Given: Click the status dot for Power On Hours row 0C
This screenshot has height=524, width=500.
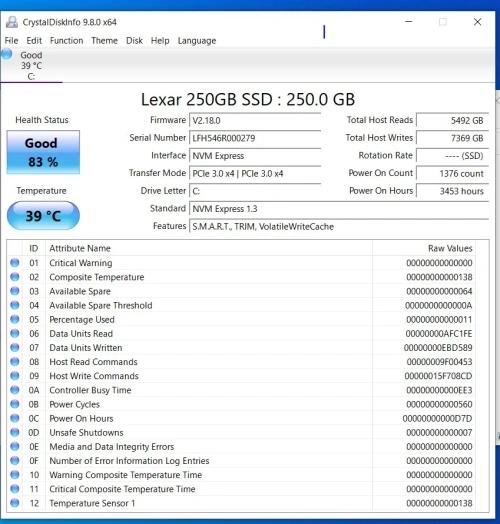Looking at the screenshot, I should pos(15,418).
